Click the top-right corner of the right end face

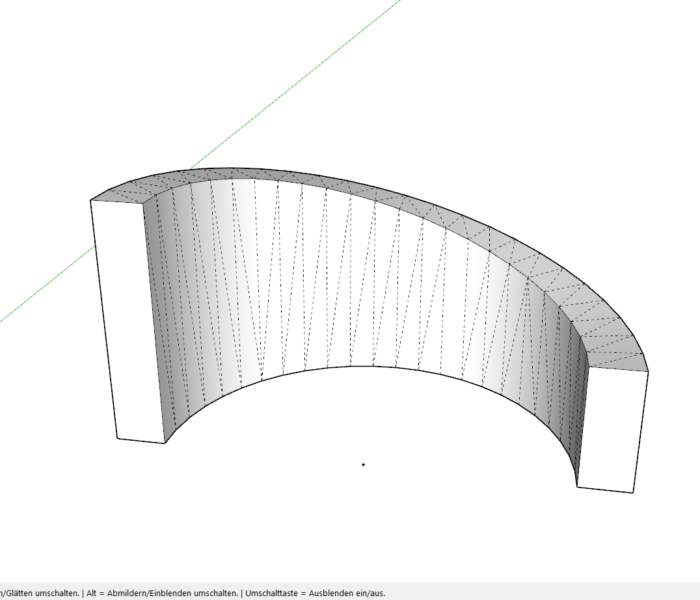point(649,372)
